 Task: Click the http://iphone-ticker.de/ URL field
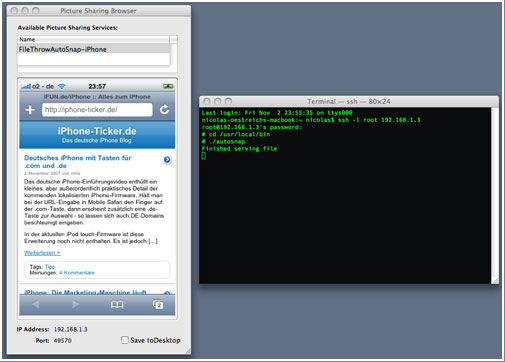click(x=97, y=110)
